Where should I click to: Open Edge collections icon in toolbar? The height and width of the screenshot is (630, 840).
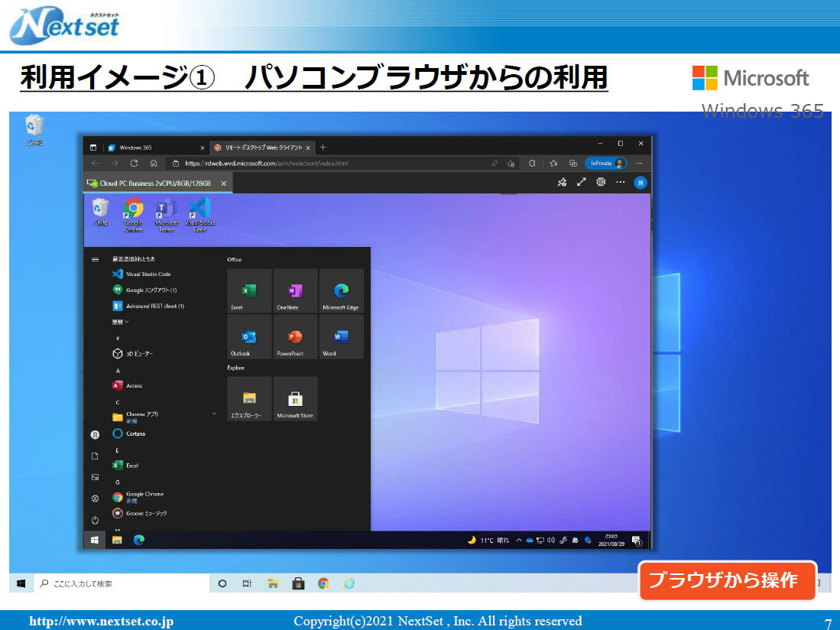tap(572, 164)
